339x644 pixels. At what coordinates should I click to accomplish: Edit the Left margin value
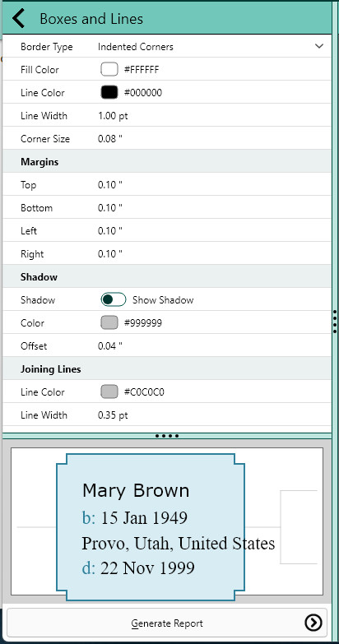110,231
